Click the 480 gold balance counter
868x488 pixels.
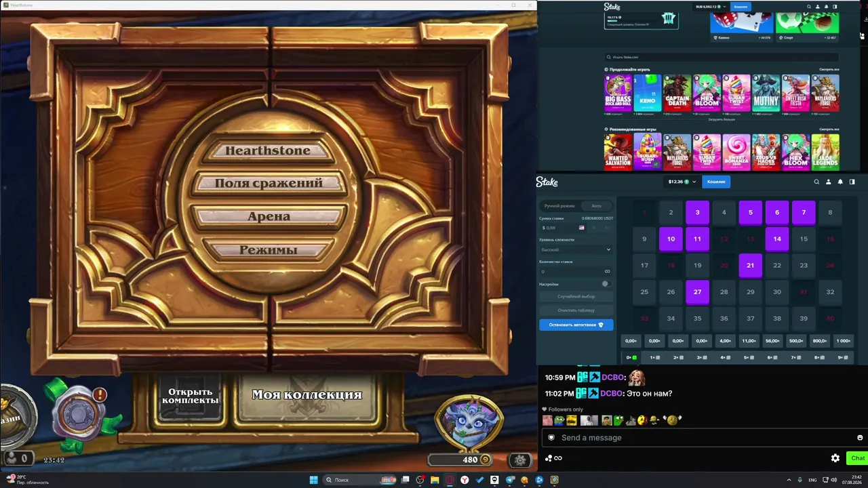click(461, 460)
